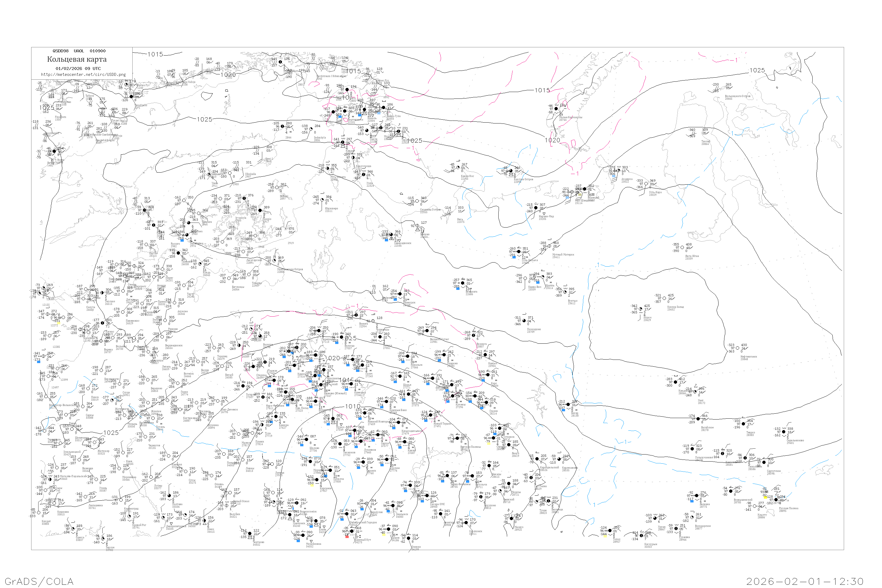Click the 2026-02-01-12:30 timestamp footer
Image resolution: width=882 pixels, height=588 pixels.
[805, 581]
